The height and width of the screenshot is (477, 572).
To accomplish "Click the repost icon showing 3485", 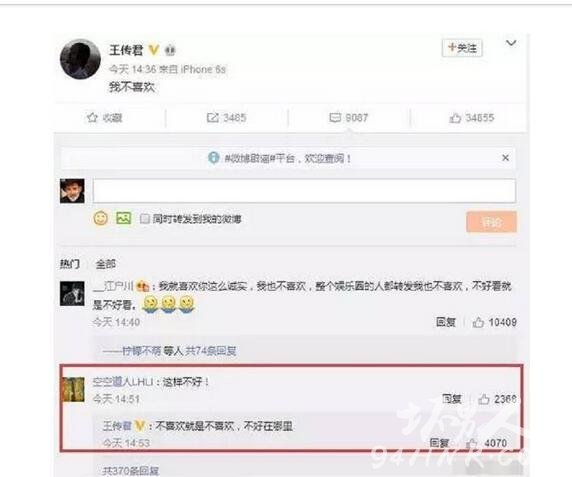I will 212,117.
